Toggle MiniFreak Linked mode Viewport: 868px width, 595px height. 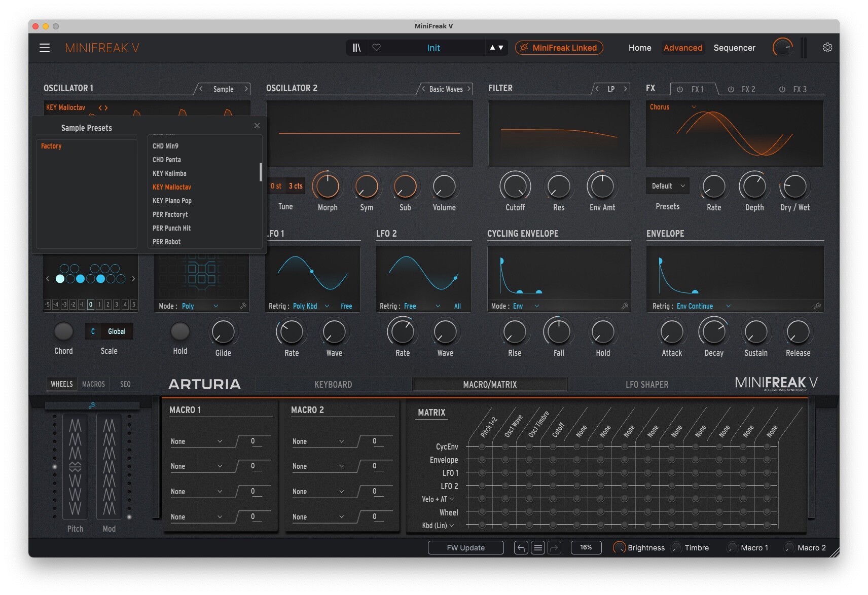[x=559, y=48]
